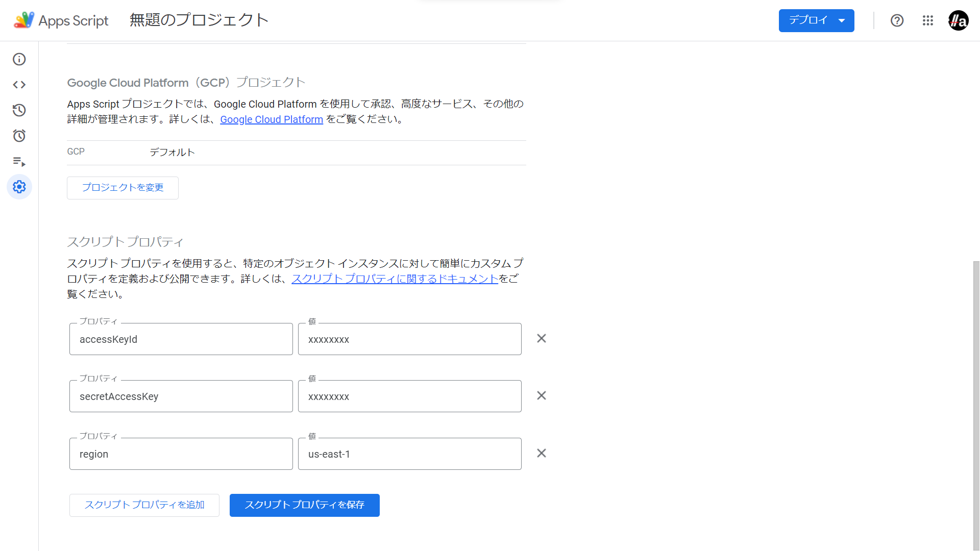This screenshot has height=551, width=980.
Task: Delete the region property row
Action: click(x=542, y=454)
